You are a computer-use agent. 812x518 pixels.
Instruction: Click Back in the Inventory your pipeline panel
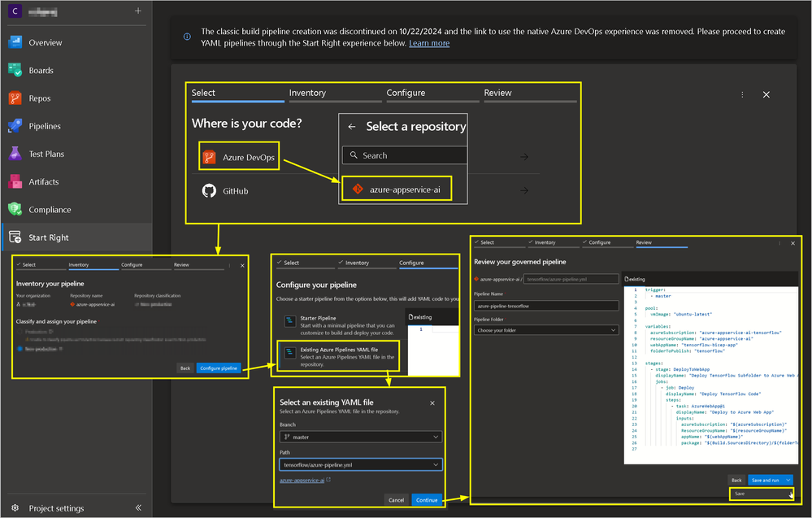click(185, 368)
